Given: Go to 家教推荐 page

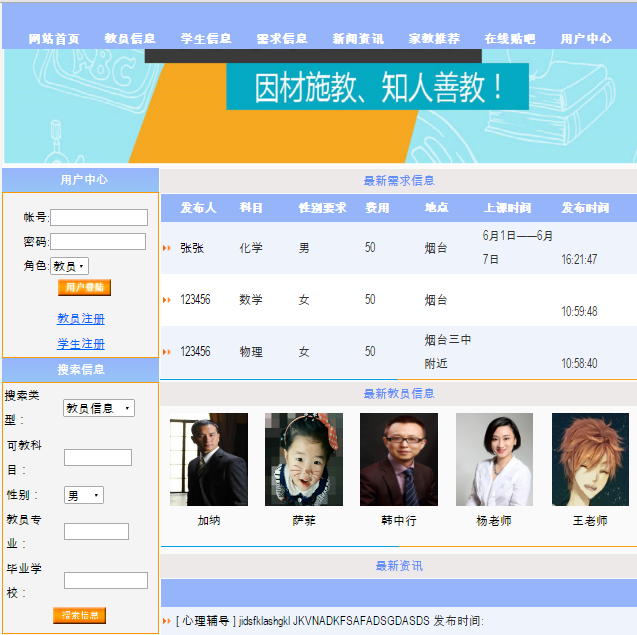Looking at the screenshot, I should tap(434, 39).
